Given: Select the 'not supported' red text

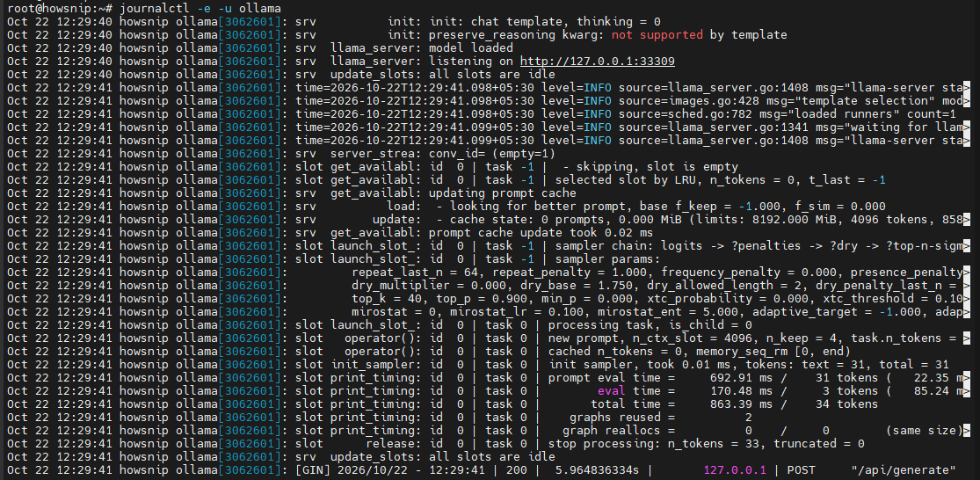Looking at the screenshot, I should click(x=657, y=34).
